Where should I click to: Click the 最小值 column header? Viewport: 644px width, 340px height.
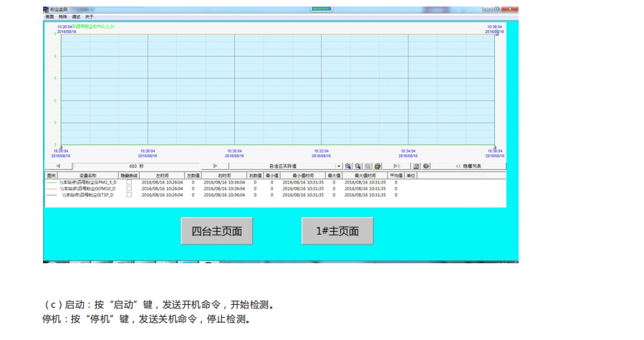coord(271,176)
